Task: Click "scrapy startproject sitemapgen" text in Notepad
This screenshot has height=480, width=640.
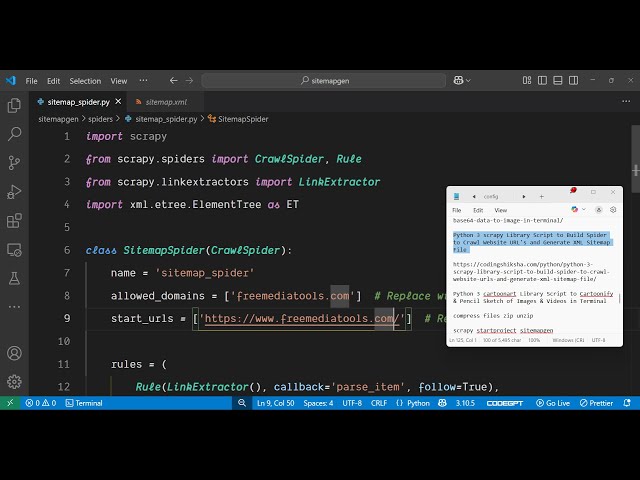Action: [503, 330]
